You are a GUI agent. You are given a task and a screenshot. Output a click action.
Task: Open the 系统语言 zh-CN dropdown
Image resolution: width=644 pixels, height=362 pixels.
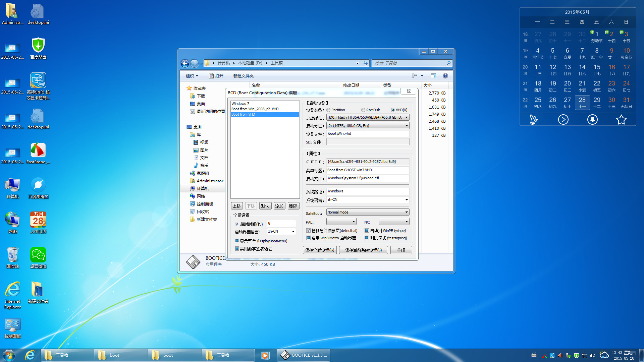[368, 199]
